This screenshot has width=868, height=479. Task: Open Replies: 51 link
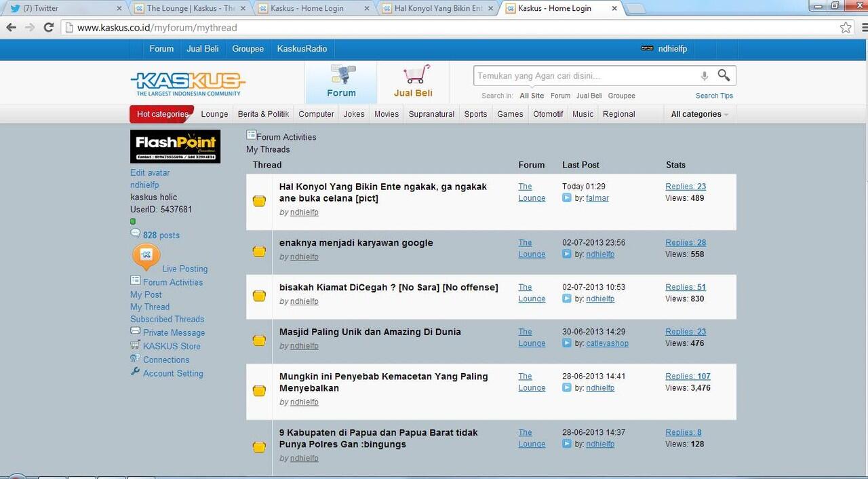(x=686, y=287)
